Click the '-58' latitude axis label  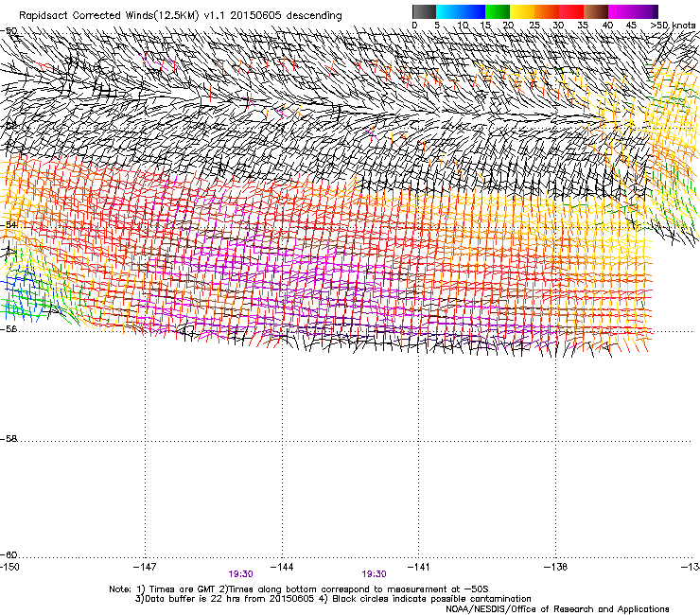click(x=9, y=439)
